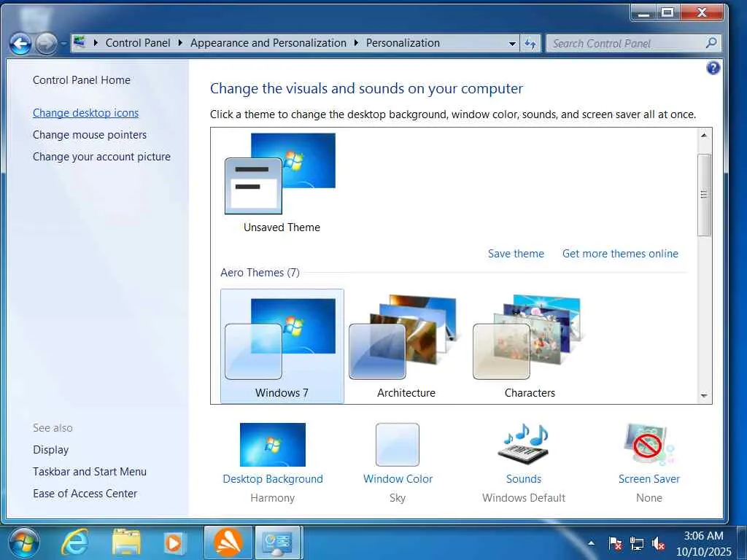Open the Desktop Background icon
Image resolution: width=747 pixels, height=560 pixels.
coord(273,445)
